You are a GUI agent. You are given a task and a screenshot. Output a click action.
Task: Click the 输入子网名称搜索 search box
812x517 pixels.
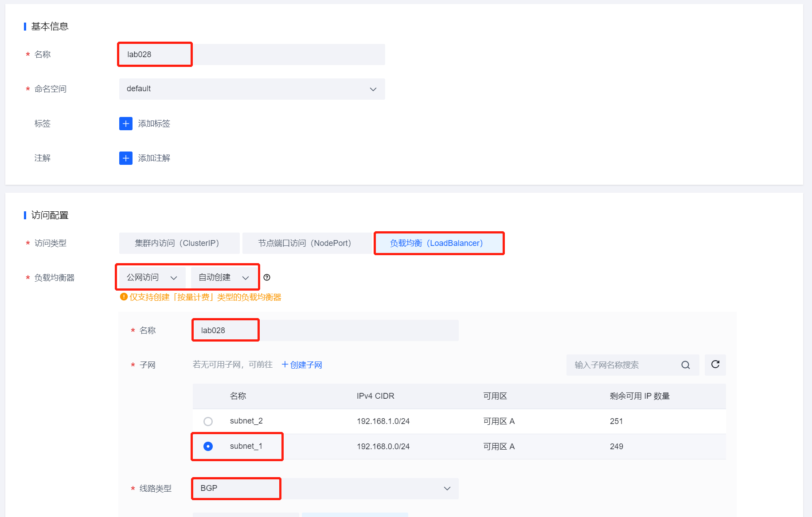623,365
